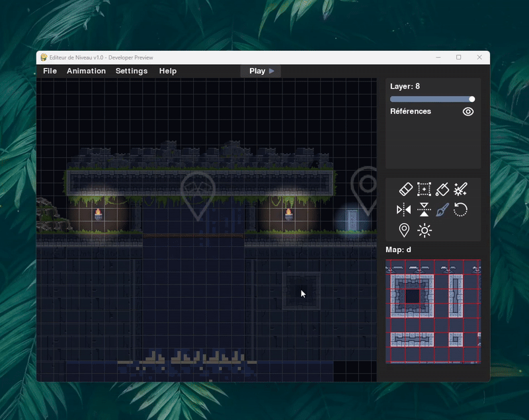The image size is (529, 420).
Task: Activate the rectangular selection tool
Action: pos(424,189)
